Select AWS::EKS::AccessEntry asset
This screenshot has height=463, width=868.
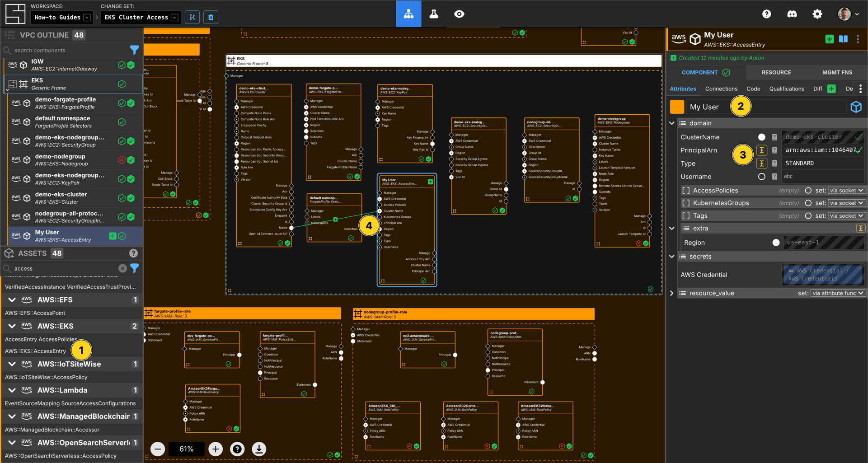point(35,351)
